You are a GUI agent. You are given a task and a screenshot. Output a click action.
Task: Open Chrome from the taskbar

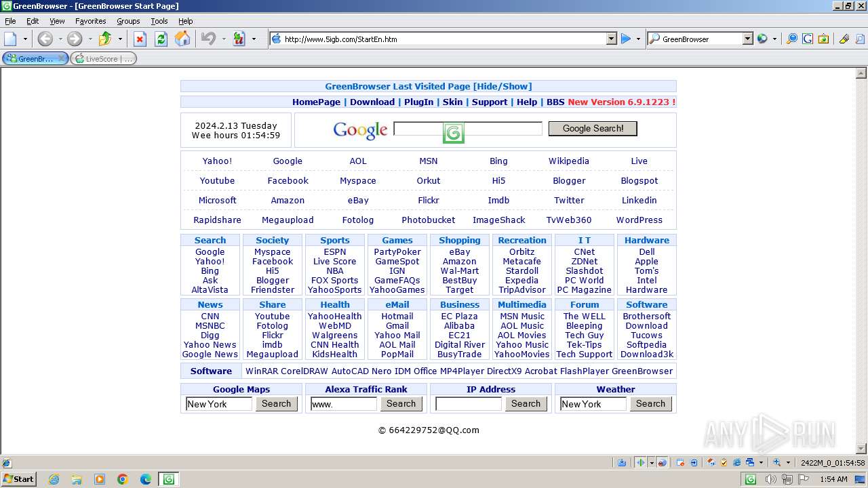pos(122,479)
